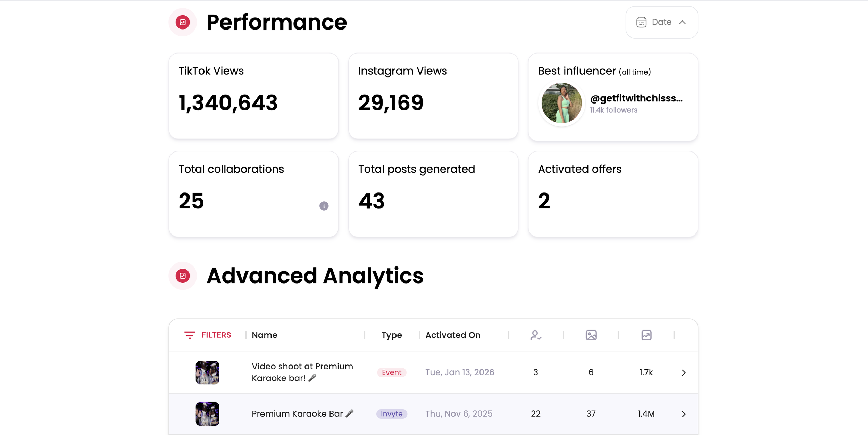Viewport: 868px width, 435px height.
Task: Expand the Video shoot row details chevron
Action: click(x=684, y=372)
